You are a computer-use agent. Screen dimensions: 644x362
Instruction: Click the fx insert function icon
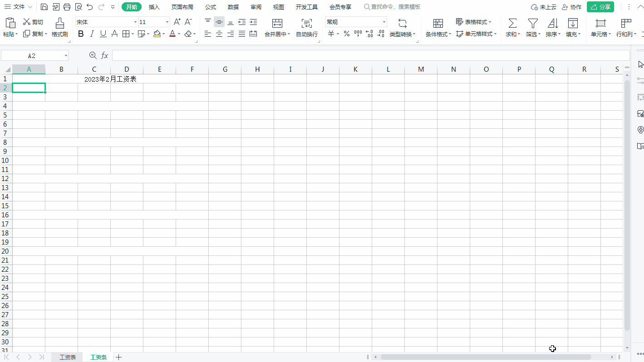pos(104,55)
